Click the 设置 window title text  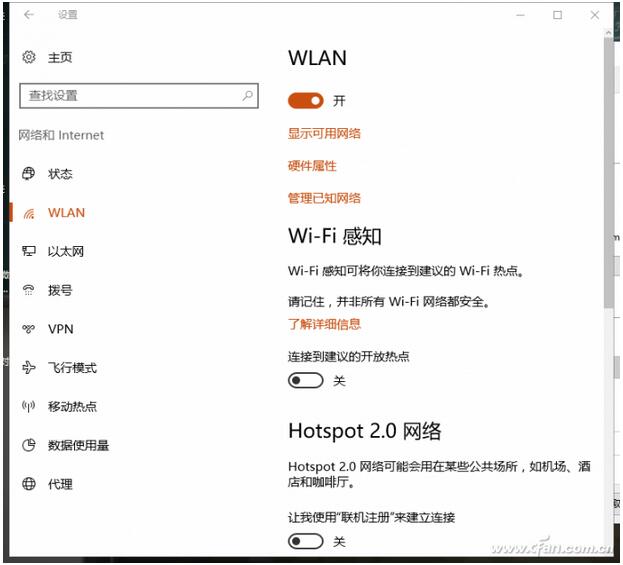(68, 15)
